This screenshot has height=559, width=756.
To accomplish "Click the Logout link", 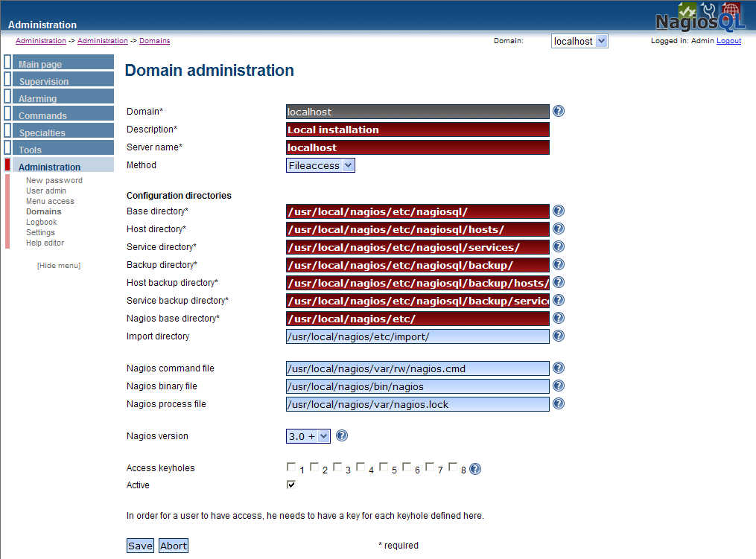I will click(728, 41).
